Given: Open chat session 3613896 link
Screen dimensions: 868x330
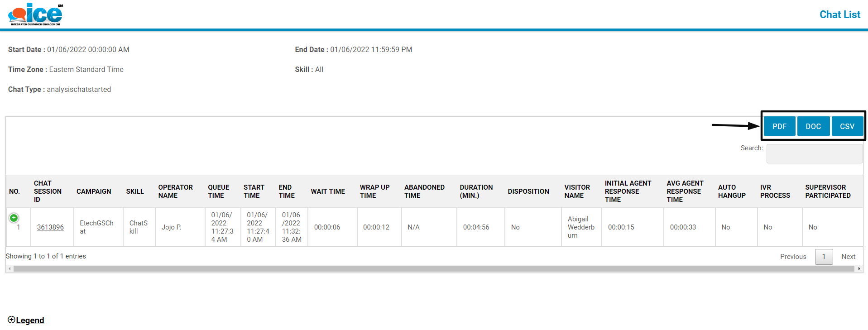Looking at the screenshot, I should (50, 227).
